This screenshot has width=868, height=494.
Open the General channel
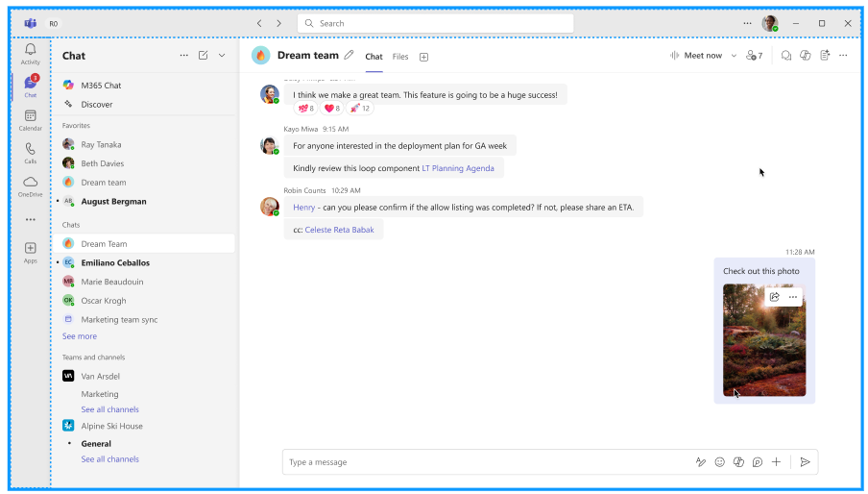[x=96, y=444]
